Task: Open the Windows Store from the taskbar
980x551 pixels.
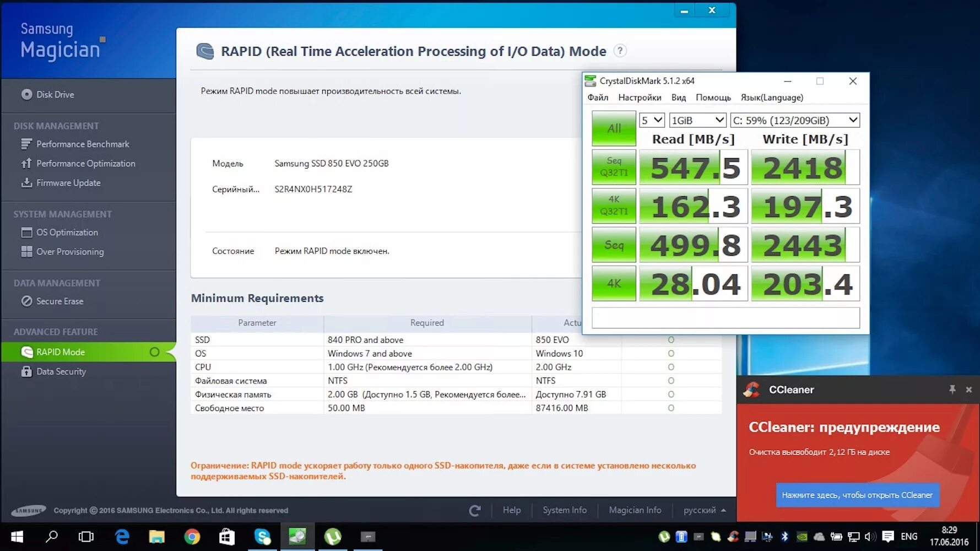Action: 227,537
